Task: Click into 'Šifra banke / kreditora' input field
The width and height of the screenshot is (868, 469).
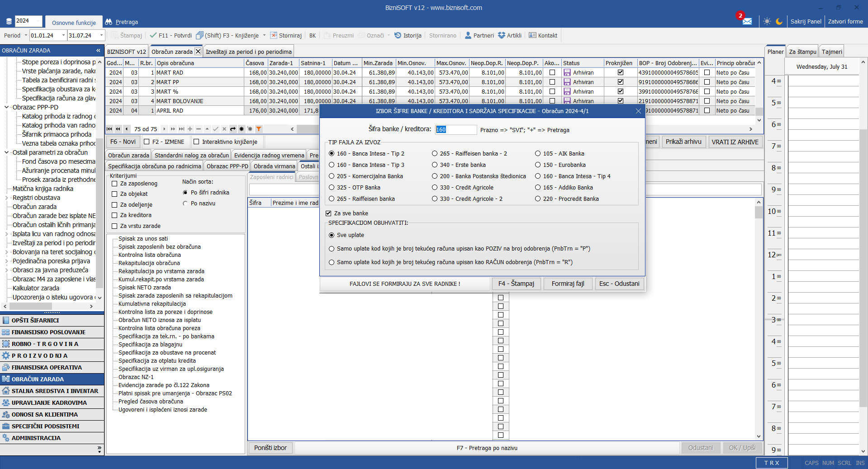Action: point(455,130)
